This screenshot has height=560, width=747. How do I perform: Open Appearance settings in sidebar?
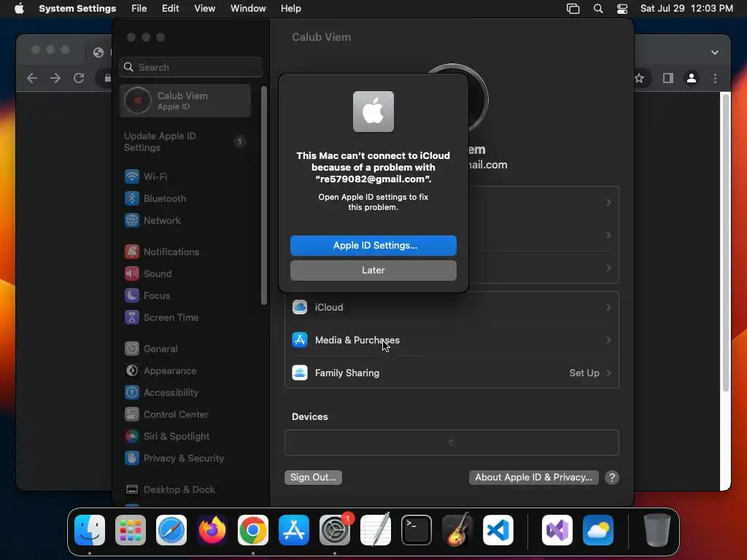coord(160,371)
